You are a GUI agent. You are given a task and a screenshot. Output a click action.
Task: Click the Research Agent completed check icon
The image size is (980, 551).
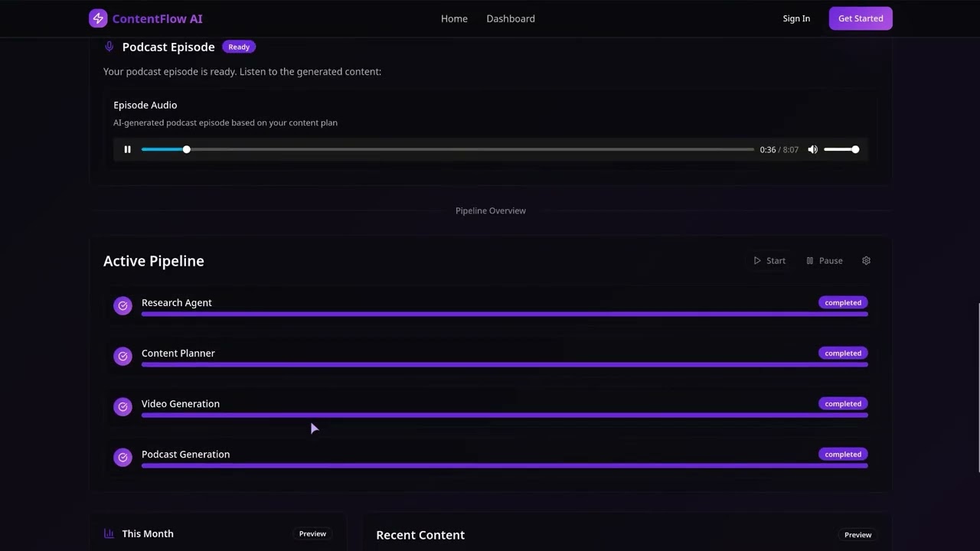click(x=122, y=306)
